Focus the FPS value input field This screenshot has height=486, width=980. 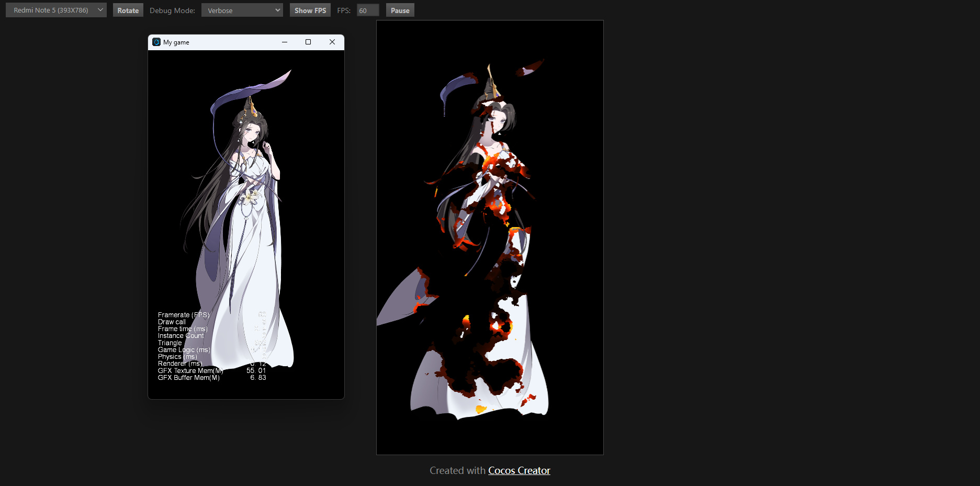click(368, 10)
